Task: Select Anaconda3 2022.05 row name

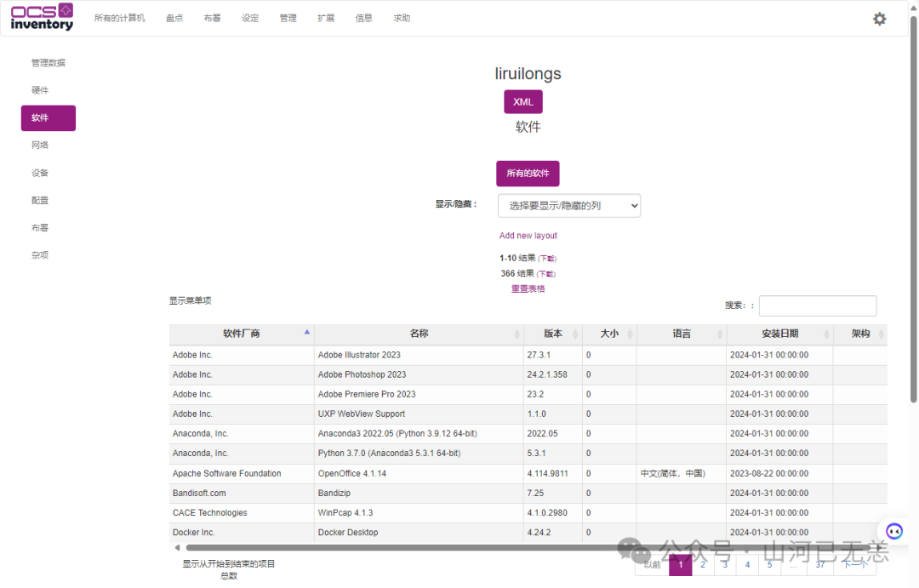Action: coord(419,434)
